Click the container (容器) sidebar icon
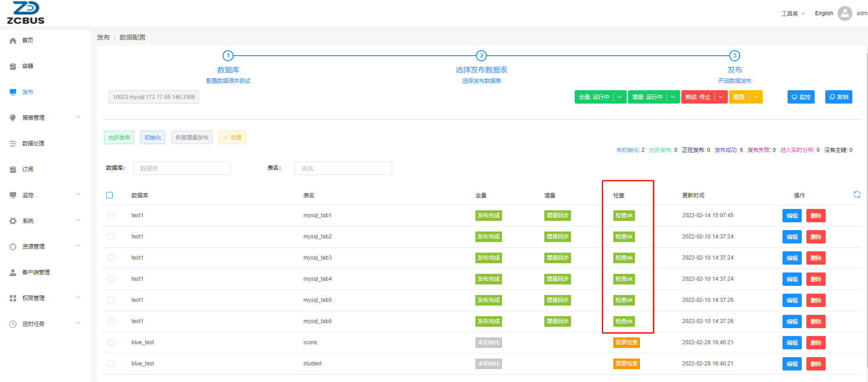868x382 pixels. click(x=13, y=66)
